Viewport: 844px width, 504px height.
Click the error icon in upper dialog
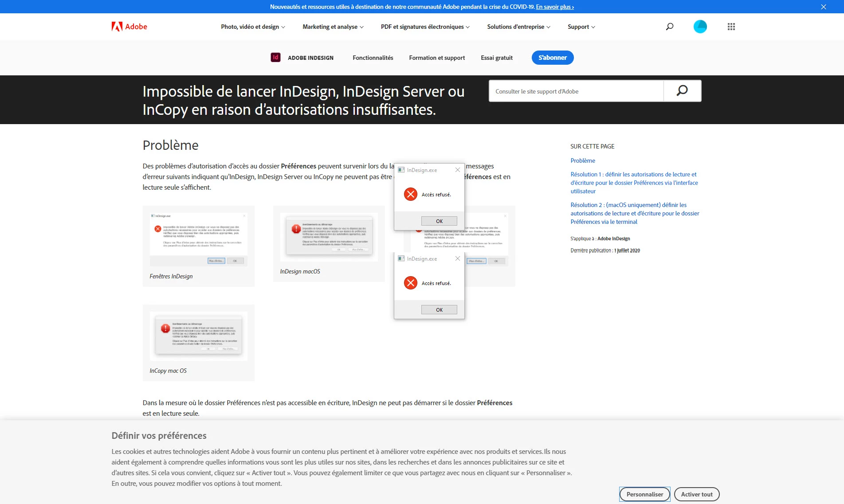click(411, 194)
